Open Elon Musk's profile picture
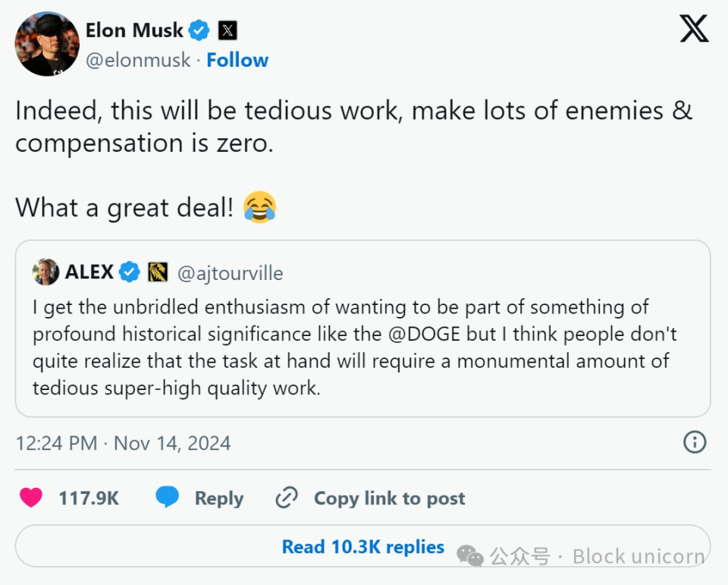Image resolution: width=728 pixels, height=585 pixels. [x=47, y=44]
